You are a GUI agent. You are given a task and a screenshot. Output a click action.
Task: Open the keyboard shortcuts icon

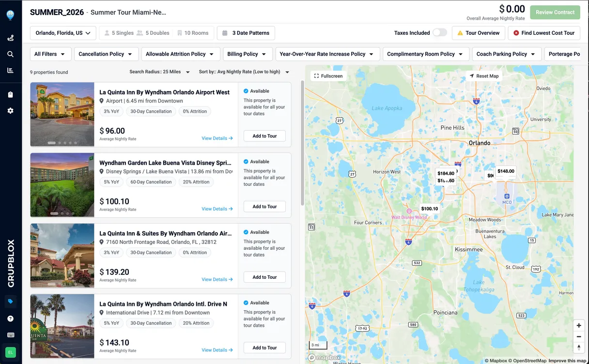point(10,335)
